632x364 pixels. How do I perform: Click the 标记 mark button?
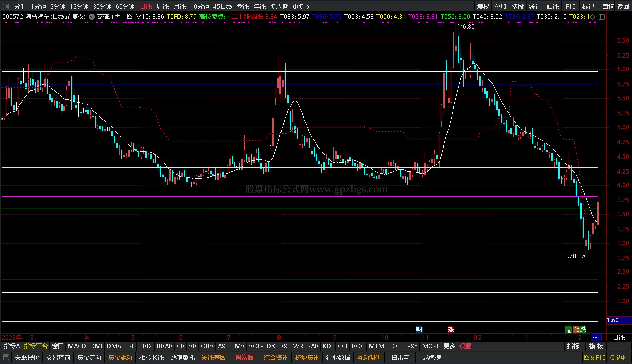tap(588, 6)
